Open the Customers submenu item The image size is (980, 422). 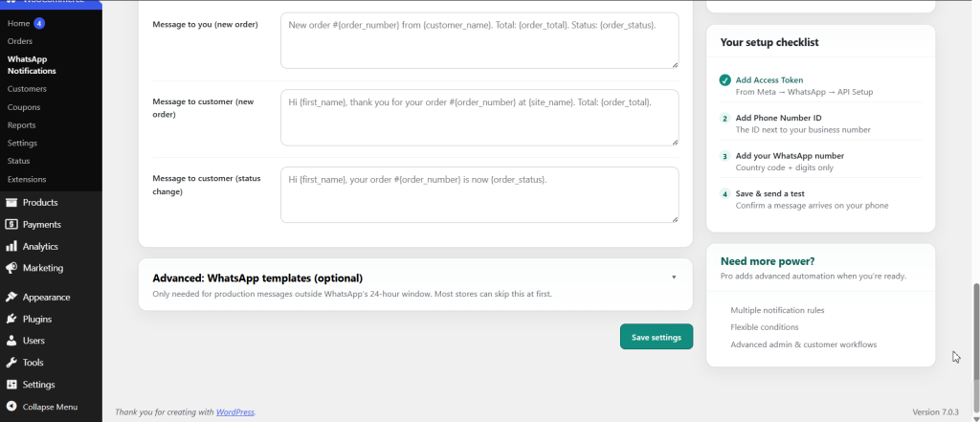click(27, 89)
